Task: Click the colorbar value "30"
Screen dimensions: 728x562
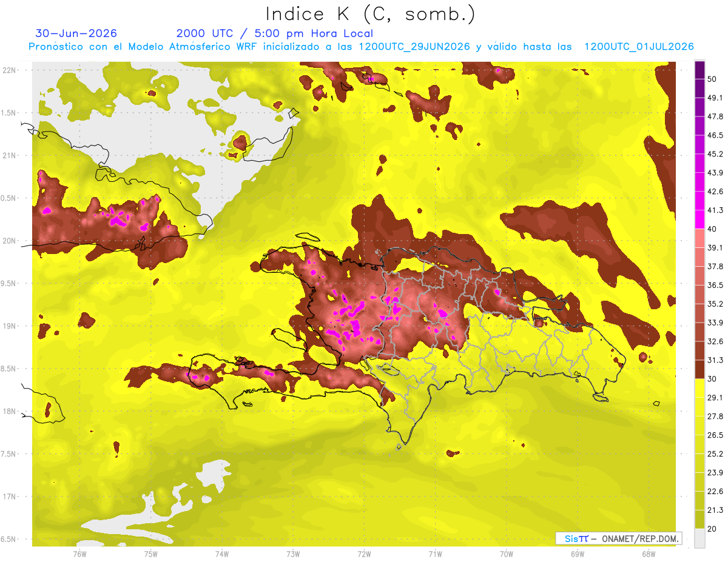Action: 713,379
